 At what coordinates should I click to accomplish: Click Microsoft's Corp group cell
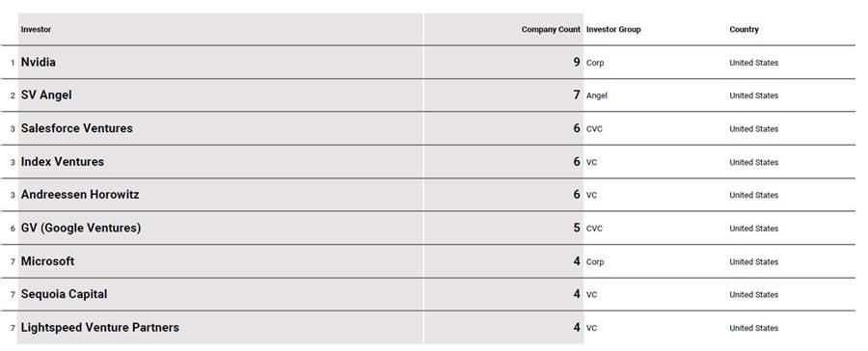click(595, 262)
